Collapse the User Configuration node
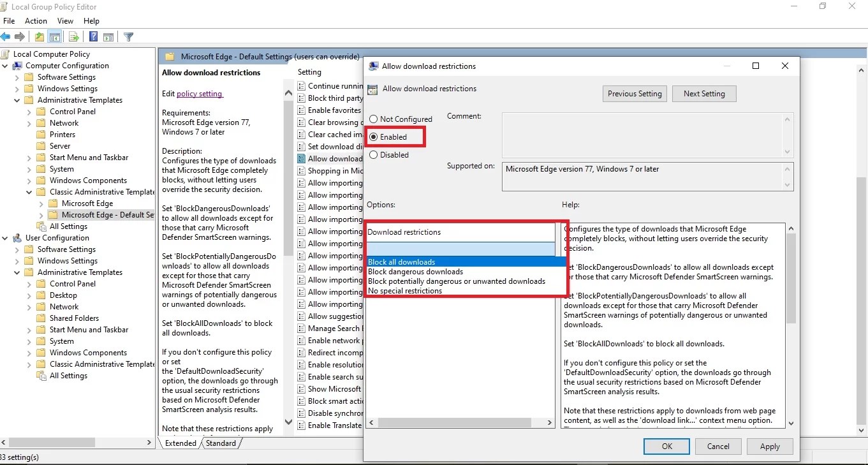The image size is (868, 465). pos(6,238)
